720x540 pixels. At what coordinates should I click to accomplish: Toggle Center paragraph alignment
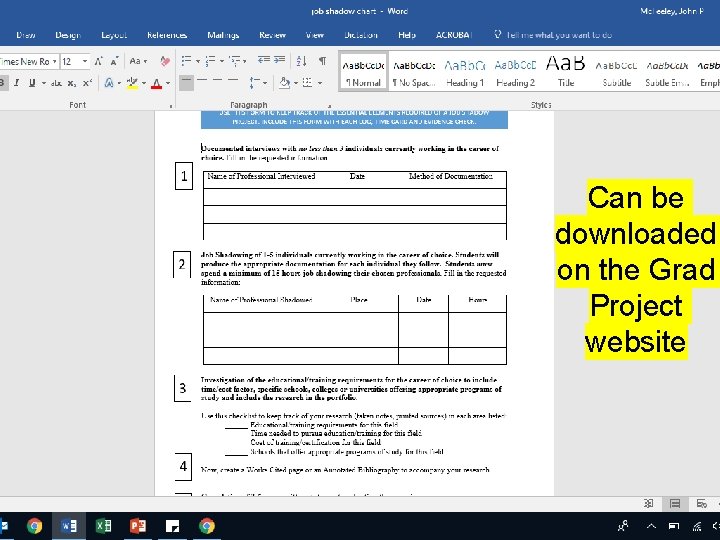(x=202, y=83)
